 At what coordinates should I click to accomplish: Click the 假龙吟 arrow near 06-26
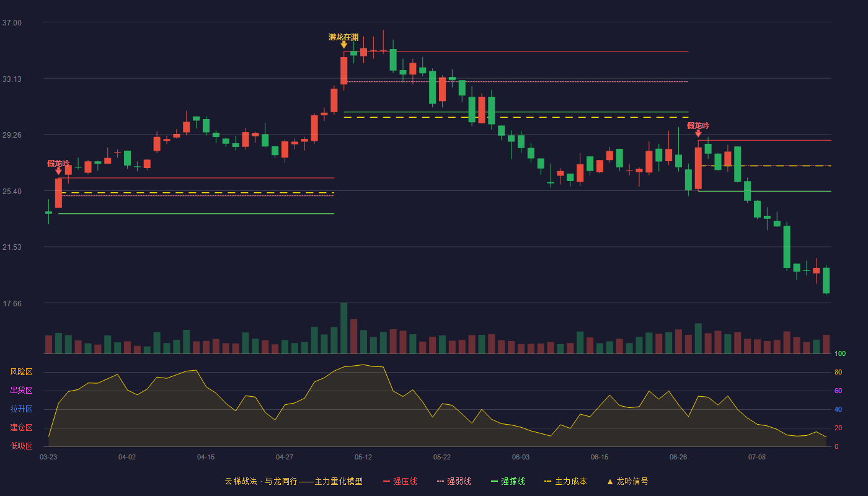698,133
